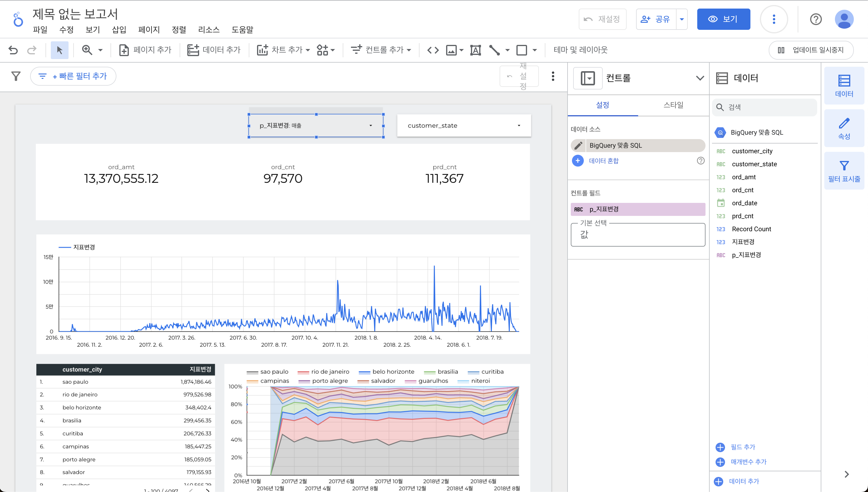Select the selection mode pointer tool
Screen dimensions: 868x492
59,50
